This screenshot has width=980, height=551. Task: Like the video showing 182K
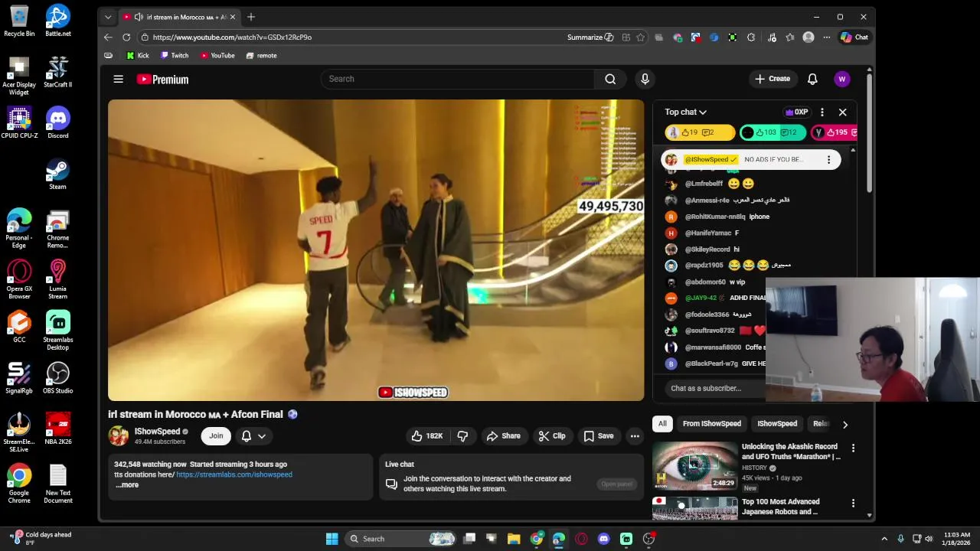(427, 435)
